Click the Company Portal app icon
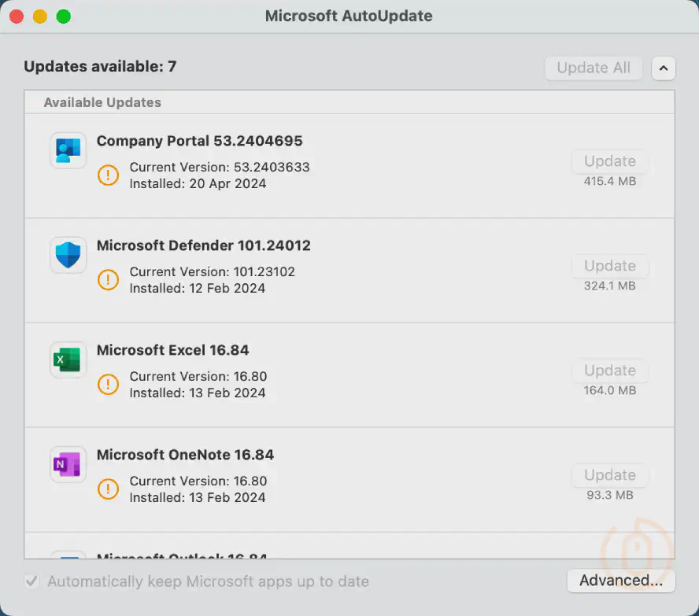 (68, 150)
